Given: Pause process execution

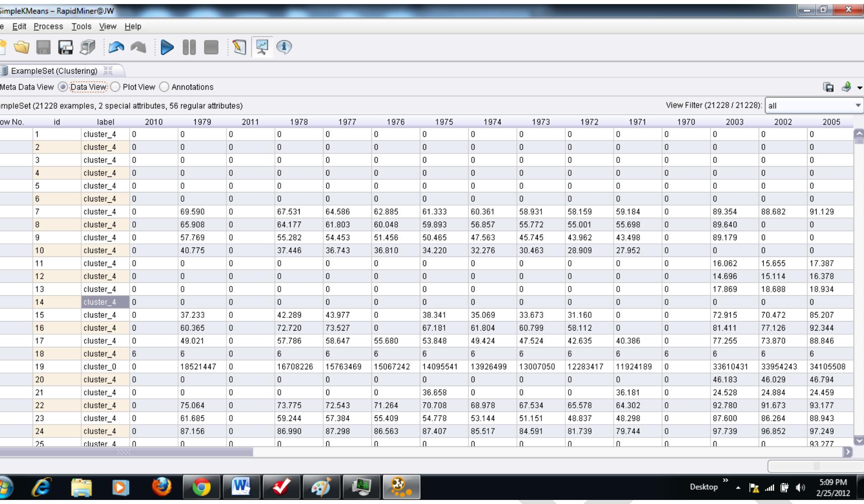Looking at the screenshot, I should coord(189,47).
